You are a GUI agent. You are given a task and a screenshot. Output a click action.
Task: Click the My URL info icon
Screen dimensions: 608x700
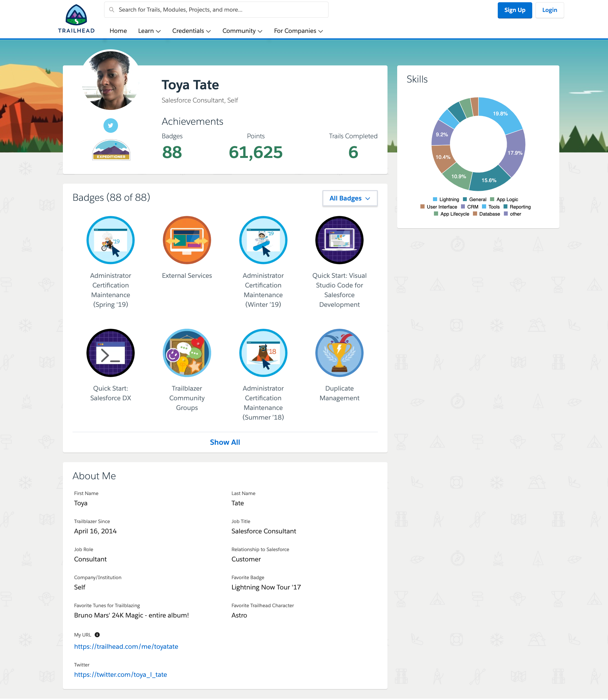click(97, 635)
